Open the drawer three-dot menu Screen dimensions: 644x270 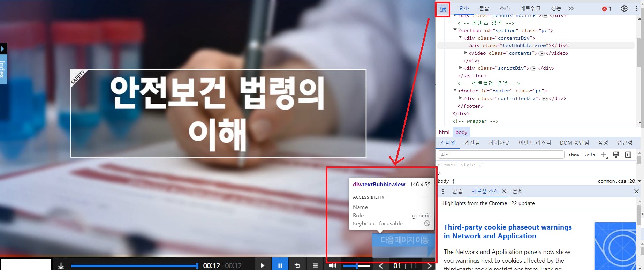[x=443, y=191]
